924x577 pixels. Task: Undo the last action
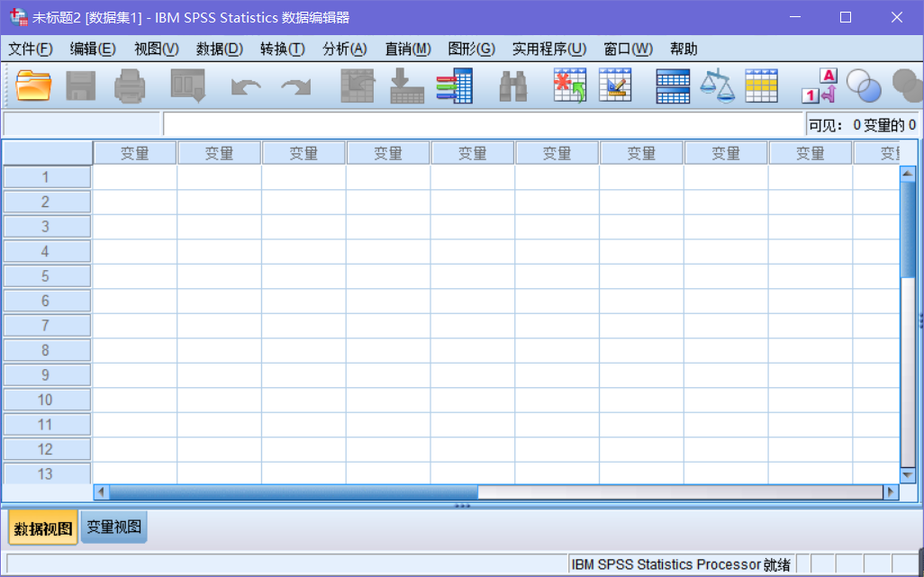tap(245, 86)
